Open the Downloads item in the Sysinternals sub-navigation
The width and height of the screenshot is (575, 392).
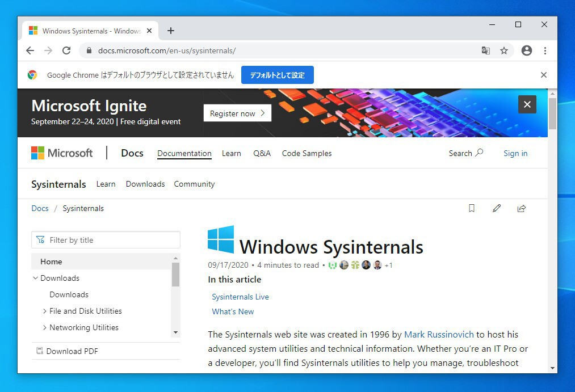pyautogui.click(x=145, y=184)
